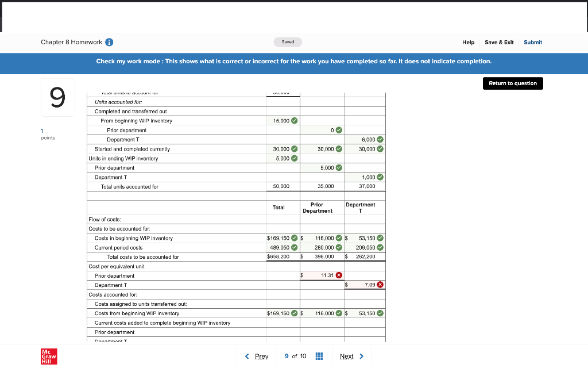Click the info icon next to Chapter 8 Homework
Viewport: 588px width, 368px height.
(110, 42)
